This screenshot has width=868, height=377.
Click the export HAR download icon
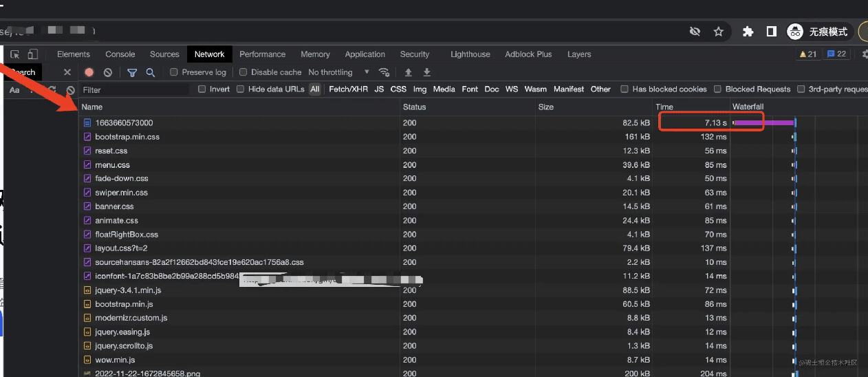(x=426, y=72)
